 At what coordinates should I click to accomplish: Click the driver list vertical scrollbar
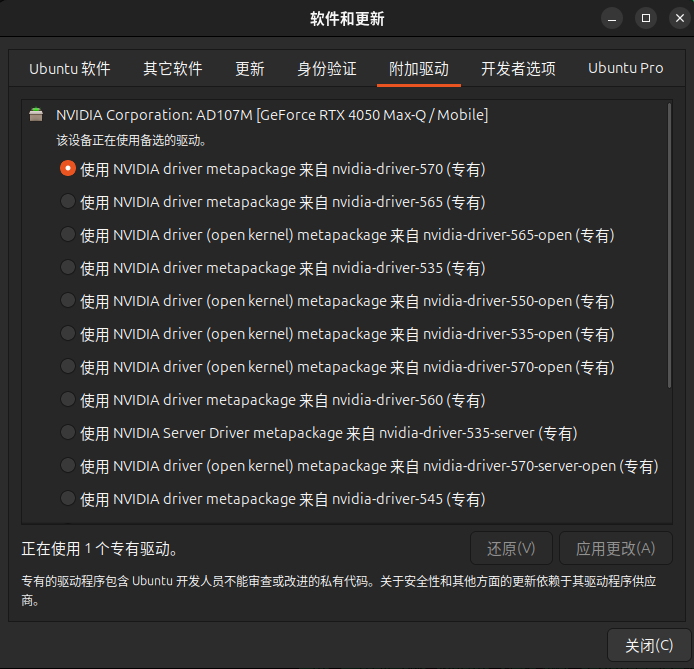(669, 246)
